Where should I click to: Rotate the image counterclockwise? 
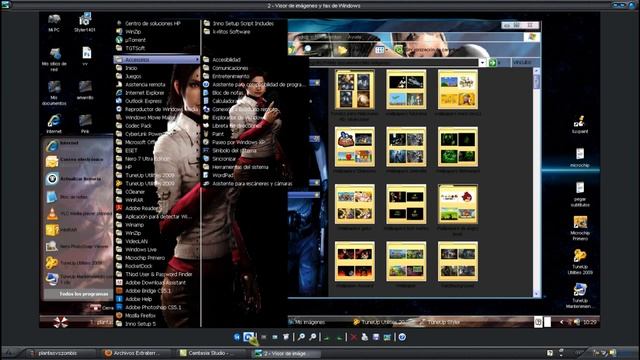tap(339, 337)
